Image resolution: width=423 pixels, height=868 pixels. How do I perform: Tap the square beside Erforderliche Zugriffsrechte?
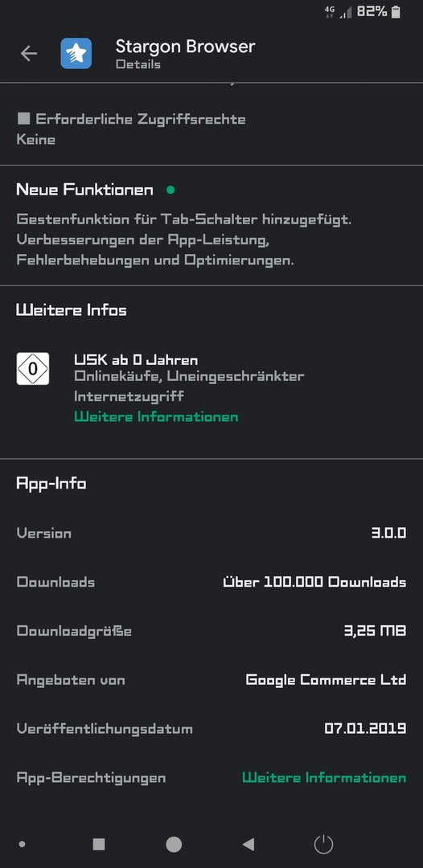pyautogui.click(x=24, y=118)
